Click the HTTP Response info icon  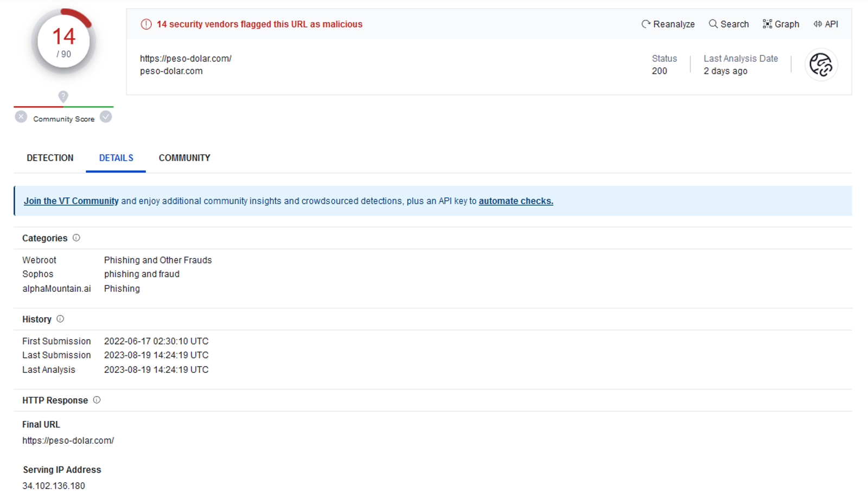tap(97, 400)
